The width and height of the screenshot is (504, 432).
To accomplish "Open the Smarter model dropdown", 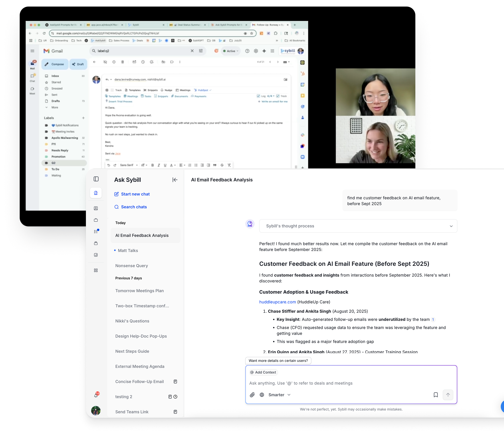I will tap(279, 395).
